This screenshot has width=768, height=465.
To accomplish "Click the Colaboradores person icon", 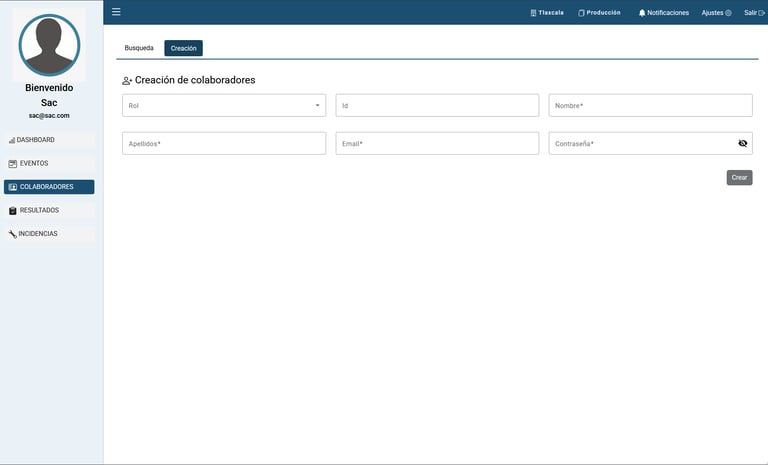I will 13,187.
